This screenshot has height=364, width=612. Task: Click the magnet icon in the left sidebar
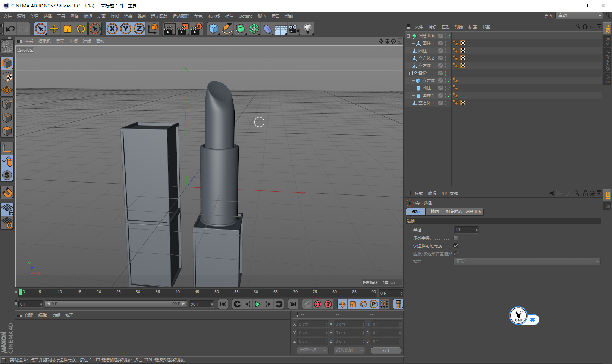(7, 193)
